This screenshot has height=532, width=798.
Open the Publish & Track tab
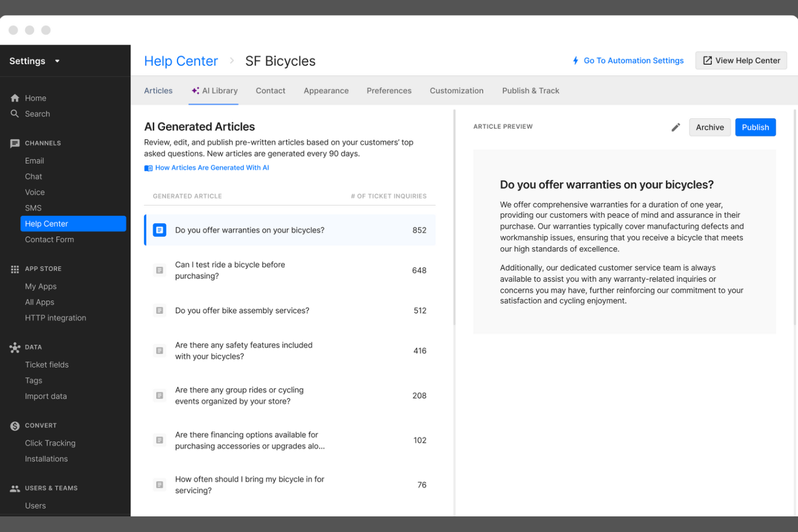tap(530, 91)
